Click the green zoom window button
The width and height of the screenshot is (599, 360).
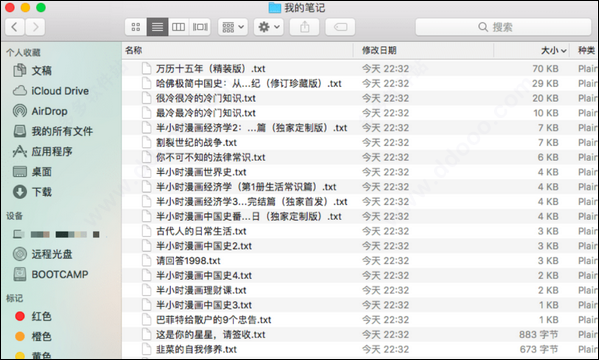[x=41, y=8]
